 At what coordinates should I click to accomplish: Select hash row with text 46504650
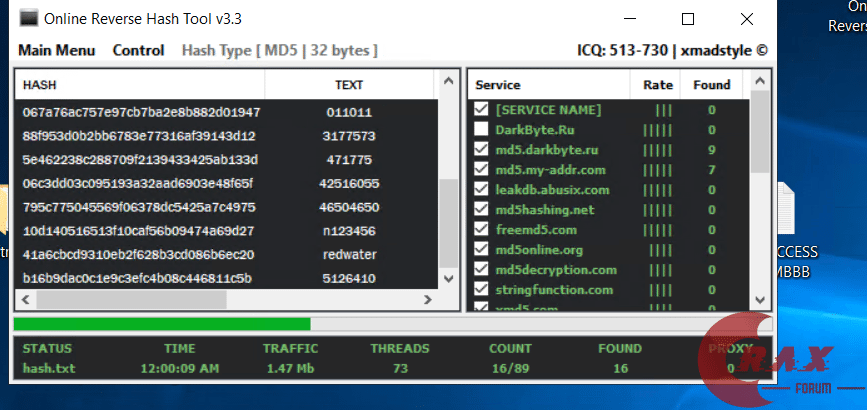pyautogui.click(x=227, y=207)
